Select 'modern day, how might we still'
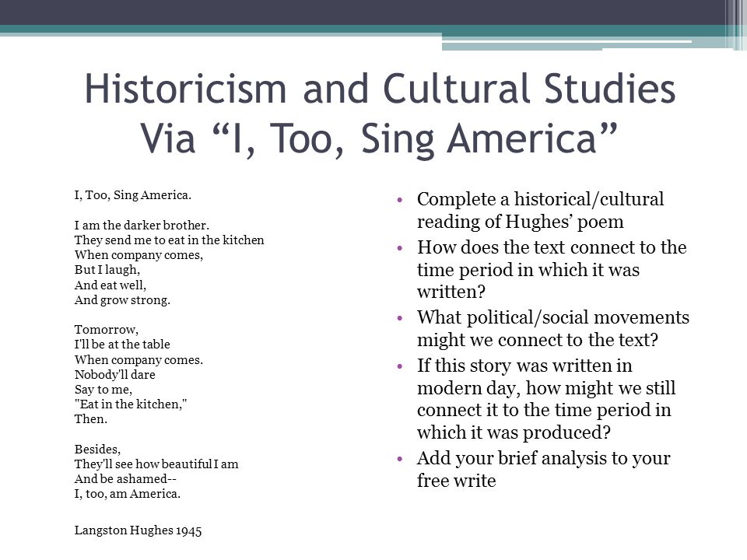Viewport: 747px width, 560px height. point(546,388)
